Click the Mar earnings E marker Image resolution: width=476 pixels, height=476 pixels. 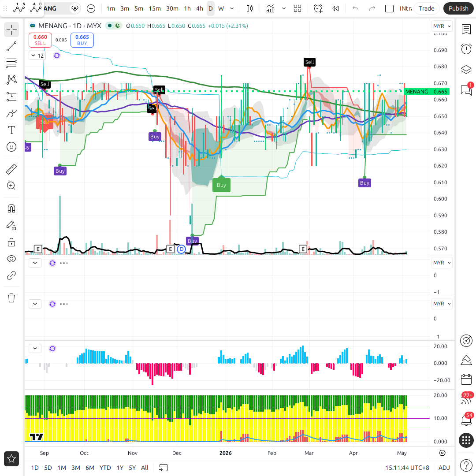303,249
